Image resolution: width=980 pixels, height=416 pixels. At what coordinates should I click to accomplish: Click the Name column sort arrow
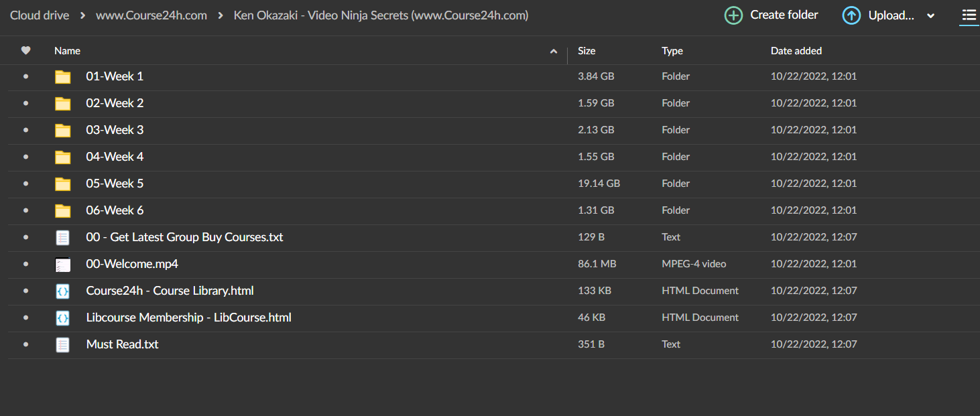[x=554, y=51]
